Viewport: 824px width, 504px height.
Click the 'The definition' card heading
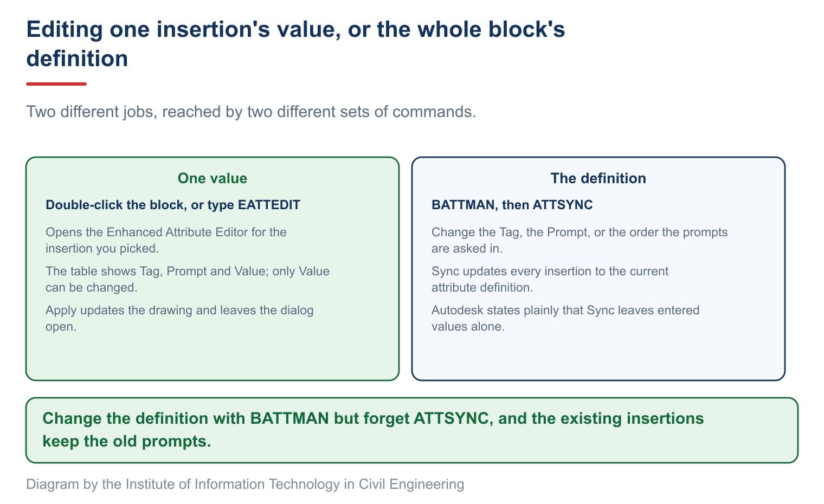point(598,178)
